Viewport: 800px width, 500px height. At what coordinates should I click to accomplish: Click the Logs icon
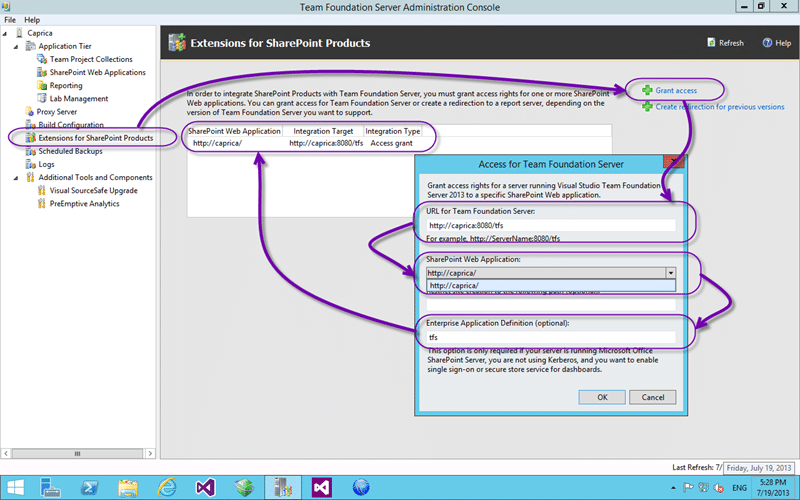pos(31,164)
